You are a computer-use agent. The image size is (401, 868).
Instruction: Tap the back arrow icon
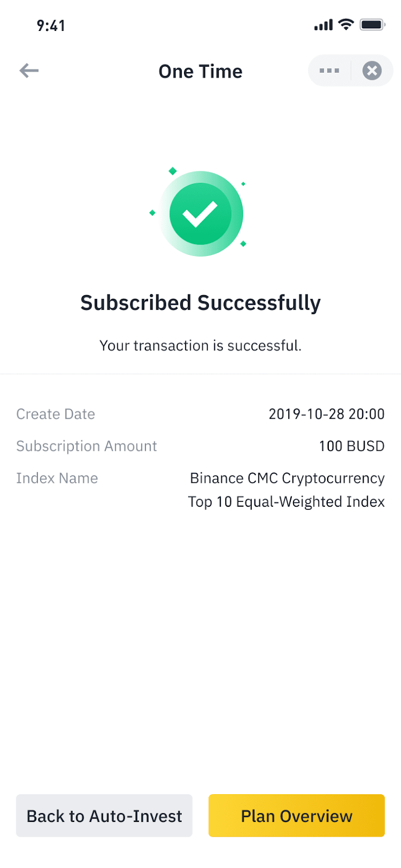pyautogui.click(x=29, y=71)
